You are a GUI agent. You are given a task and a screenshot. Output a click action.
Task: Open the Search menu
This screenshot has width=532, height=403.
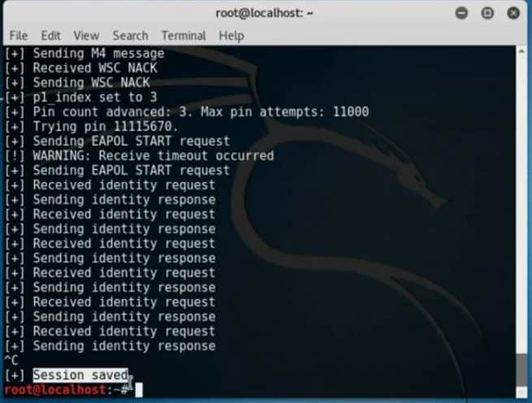click(x=130, y=35)
